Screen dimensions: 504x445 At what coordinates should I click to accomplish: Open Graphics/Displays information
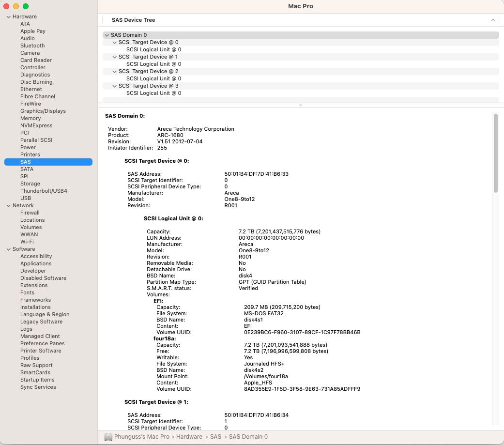(x=43, y=111)
